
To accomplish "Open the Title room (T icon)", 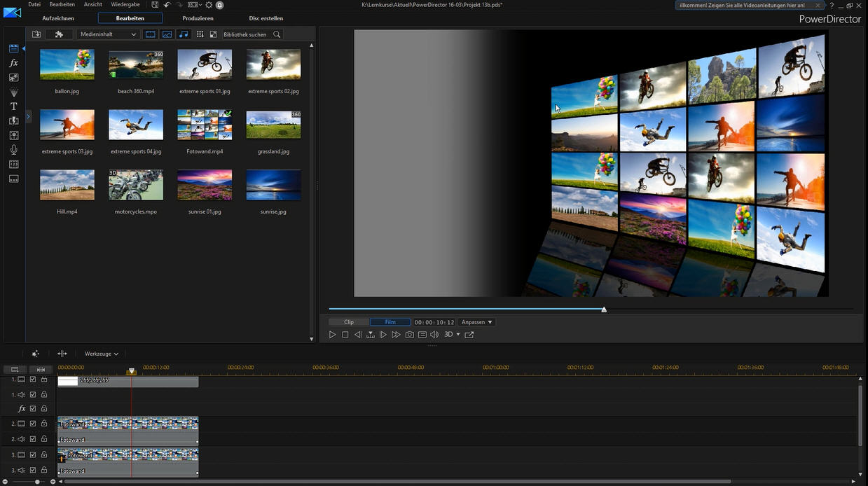I will click(x=13, y=106).
